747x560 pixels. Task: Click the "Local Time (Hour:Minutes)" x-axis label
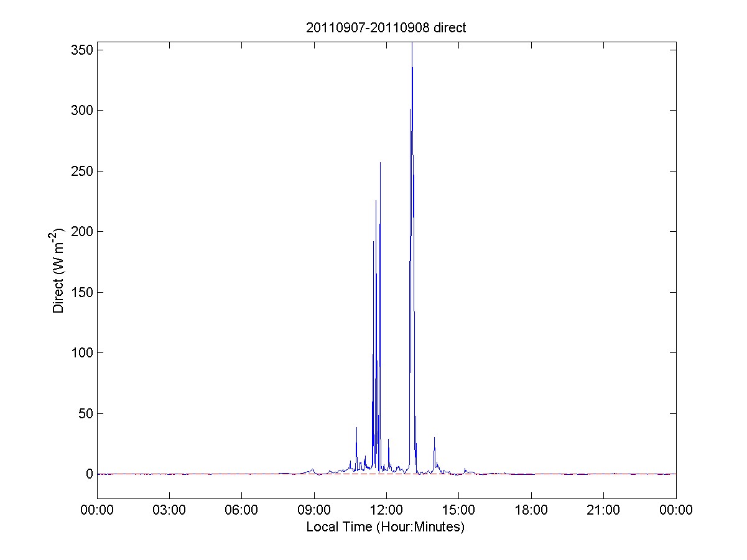point(386,527)
